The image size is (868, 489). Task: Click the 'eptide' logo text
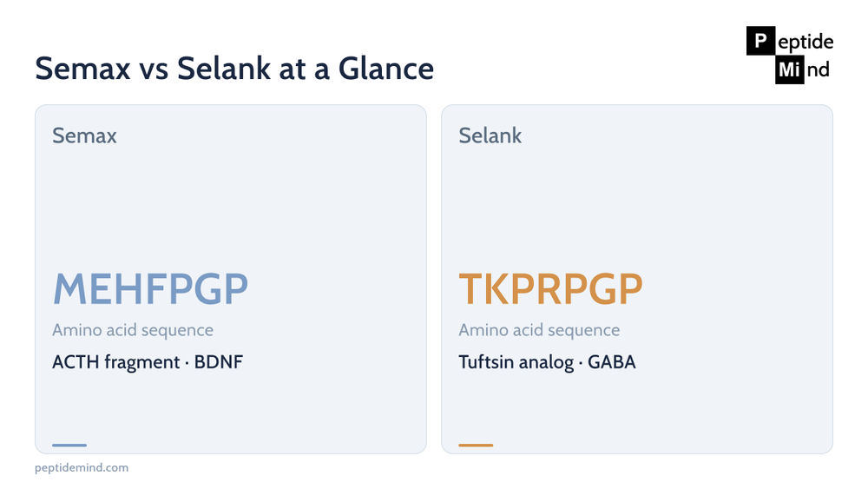click(x=806, y=42)
